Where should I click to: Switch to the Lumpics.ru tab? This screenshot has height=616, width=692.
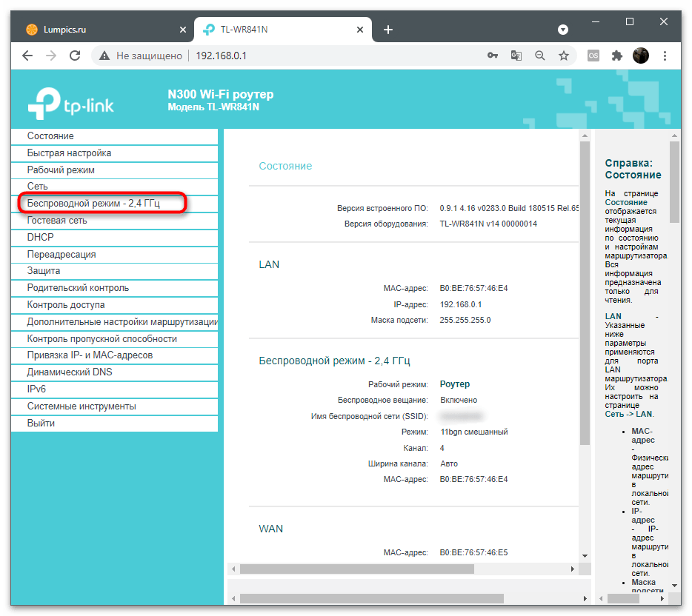[102, 30]
